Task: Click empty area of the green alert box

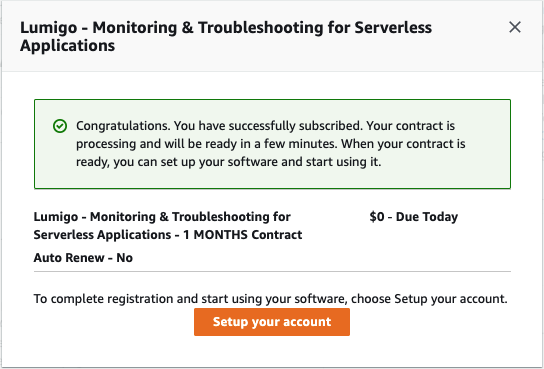Action: click(488, 177)
